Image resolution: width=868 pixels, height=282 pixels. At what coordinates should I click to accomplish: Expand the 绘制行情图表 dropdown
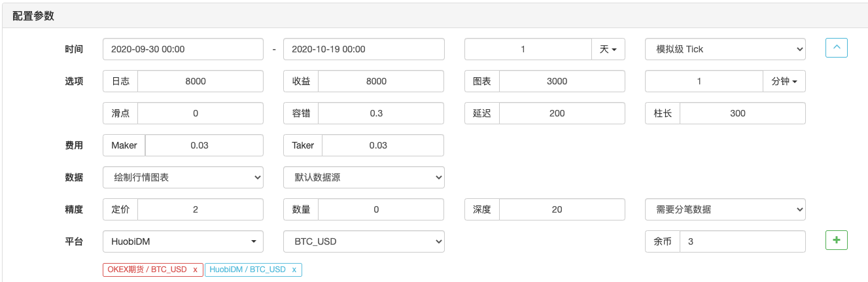point(183,177)
